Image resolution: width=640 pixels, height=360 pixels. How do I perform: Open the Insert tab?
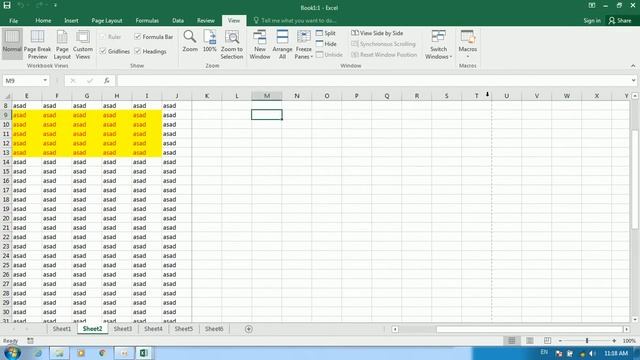[x=71, y=20]
